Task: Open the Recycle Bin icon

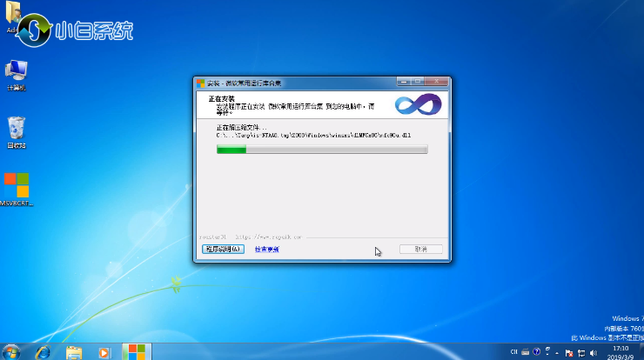Action: [16, 130]
